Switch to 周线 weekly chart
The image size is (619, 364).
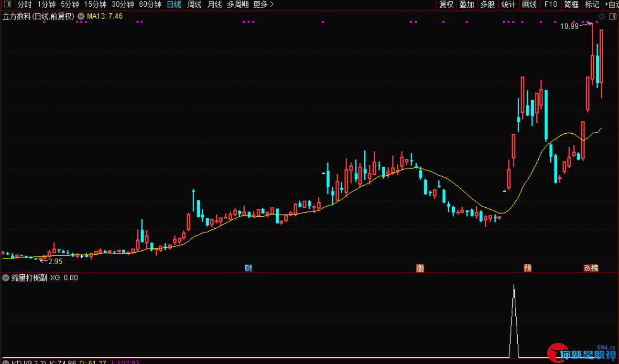[194, 5]
